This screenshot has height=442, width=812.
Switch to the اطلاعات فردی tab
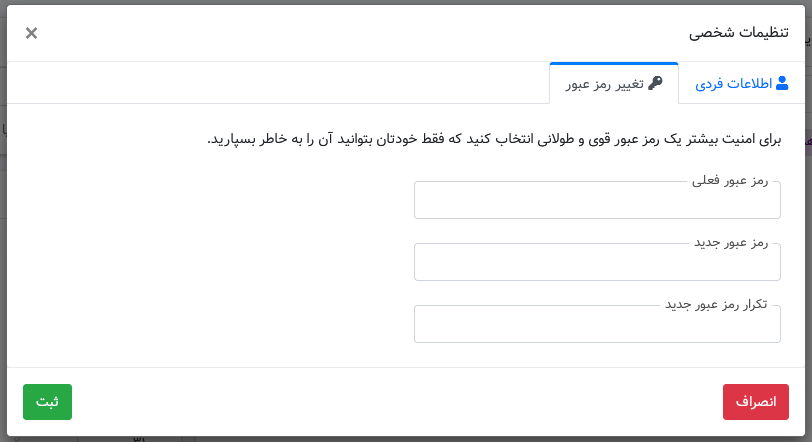(x=742, y=83)
